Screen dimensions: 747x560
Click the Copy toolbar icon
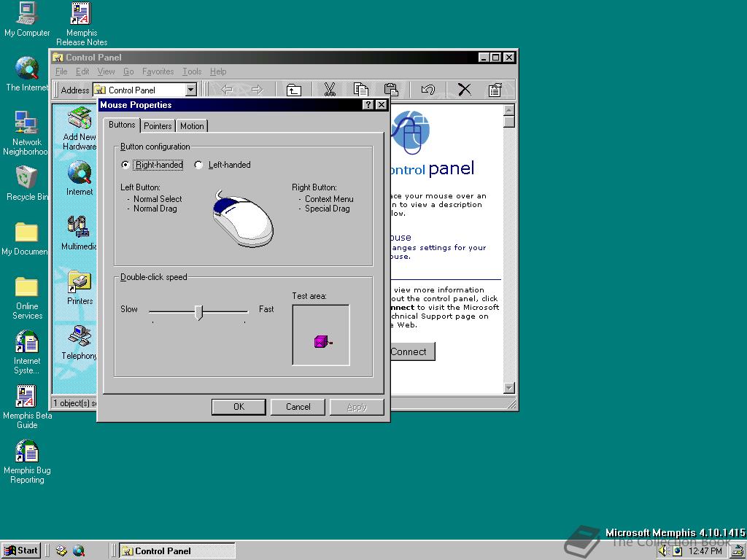(360, 90)
